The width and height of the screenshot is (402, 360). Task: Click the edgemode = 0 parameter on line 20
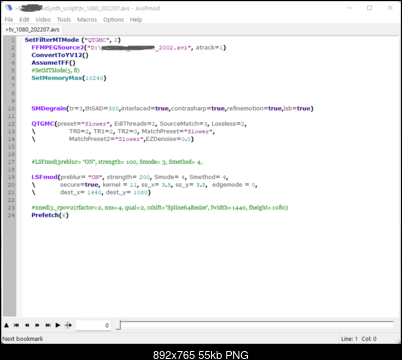pyautogui.click(x=234, y=185)
